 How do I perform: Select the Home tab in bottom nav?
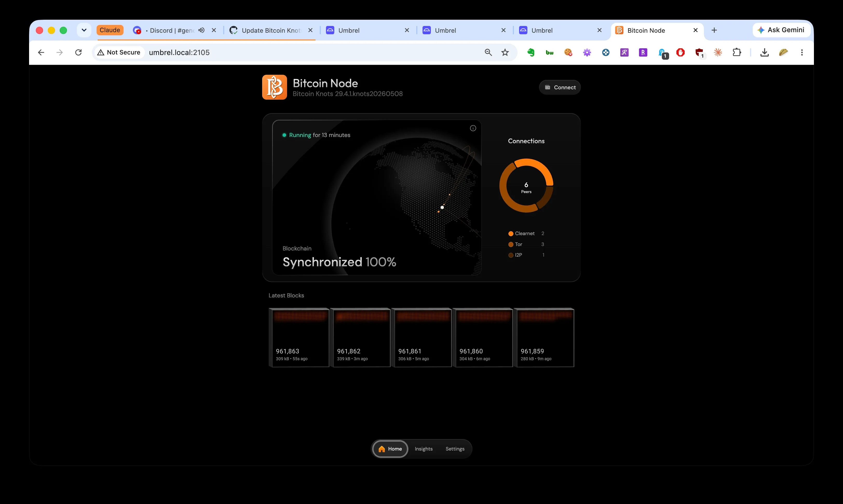(x=390, y=449)
